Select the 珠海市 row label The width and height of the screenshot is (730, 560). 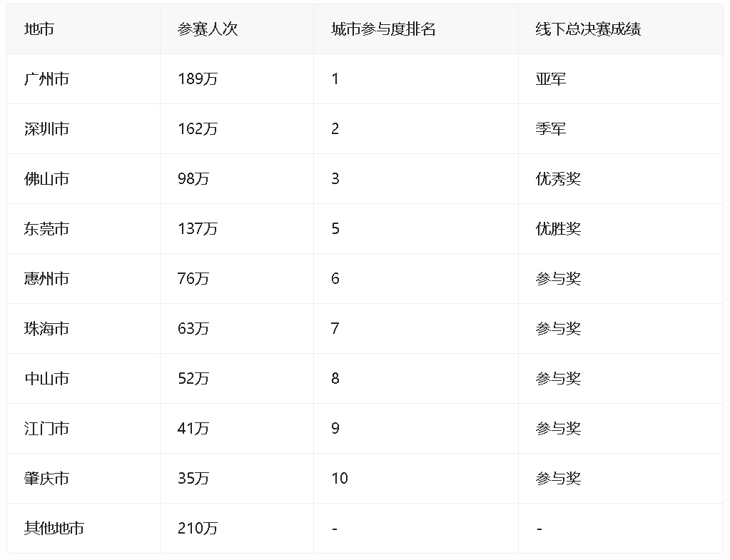point(46,329)
